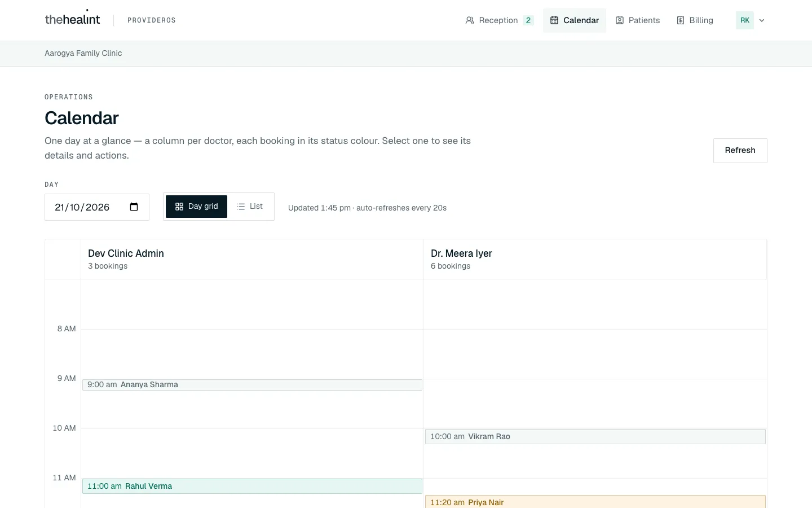The image size is (812, 508).
Task: Click thehealint logo
Action: point(72,19)
